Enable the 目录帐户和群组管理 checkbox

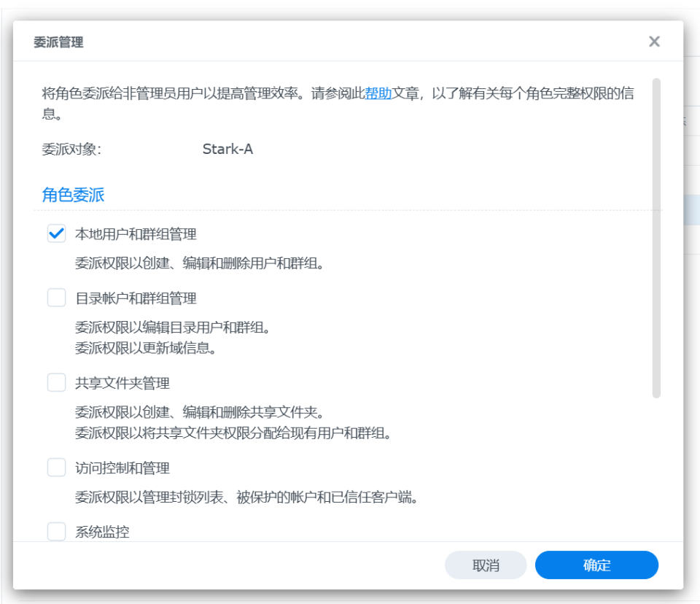56,298
